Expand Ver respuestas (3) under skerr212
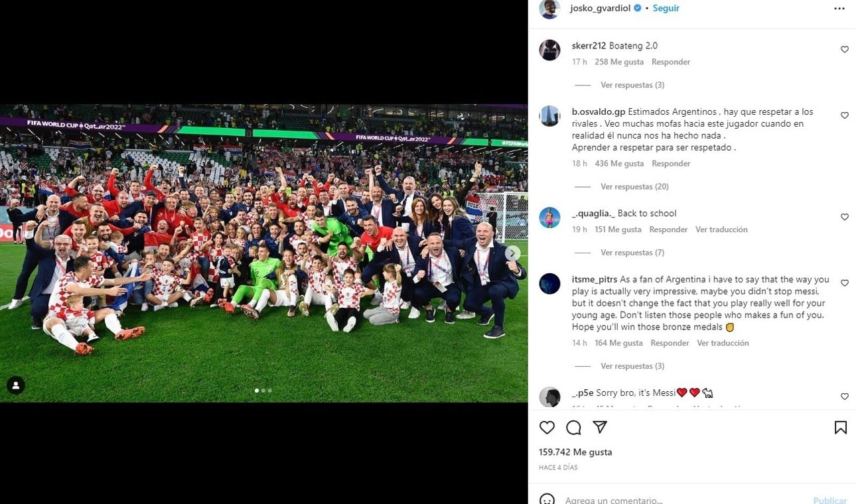The height and width of the screenshot is (504, 856). point(632,85)
